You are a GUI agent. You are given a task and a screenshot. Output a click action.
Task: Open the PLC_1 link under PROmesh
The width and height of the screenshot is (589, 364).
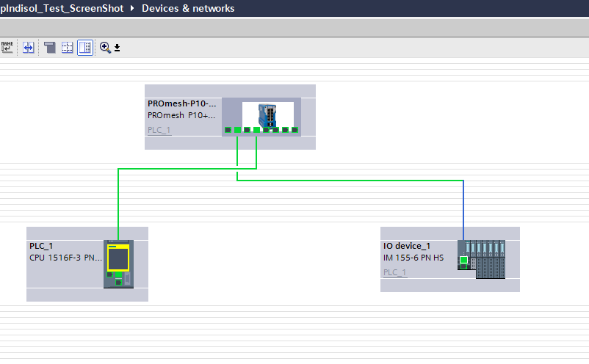click(159, 130)
